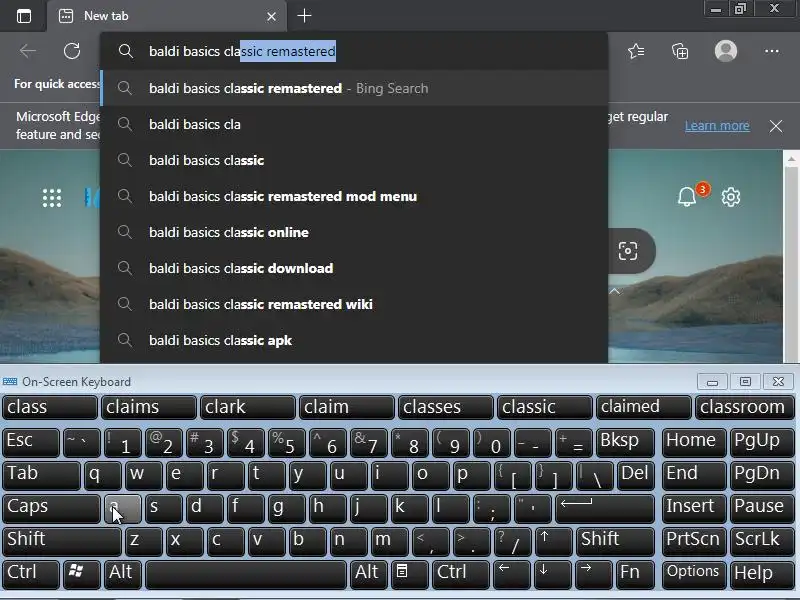The width and height of the screenshot is (800, 600).
Task: Pick word prediction classic
Action: [x=544, y=408]
